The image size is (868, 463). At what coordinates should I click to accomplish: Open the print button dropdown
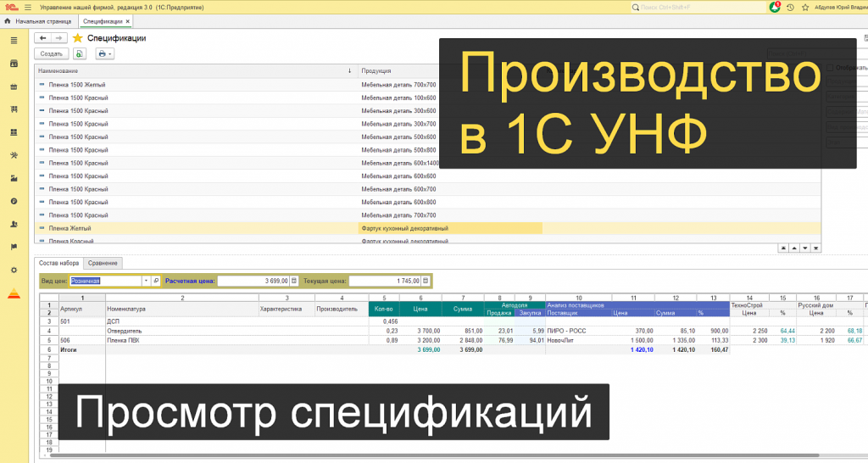pyautogui.click(x=104, y=53)
